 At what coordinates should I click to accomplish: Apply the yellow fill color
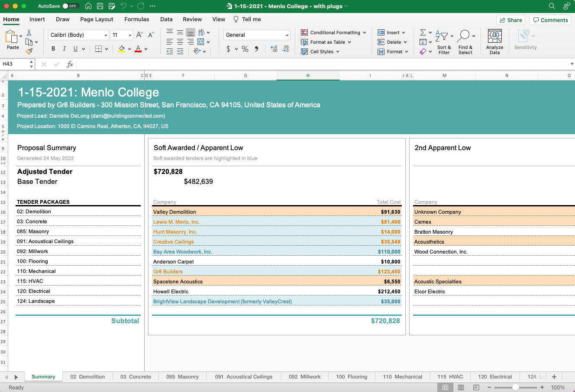click(122, 49)
